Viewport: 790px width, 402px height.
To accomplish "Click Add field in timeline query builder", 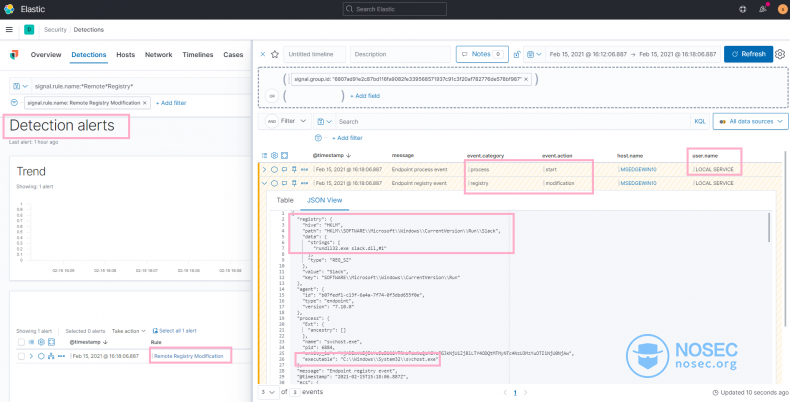I will pyautogui.click(x=365, y=96).
